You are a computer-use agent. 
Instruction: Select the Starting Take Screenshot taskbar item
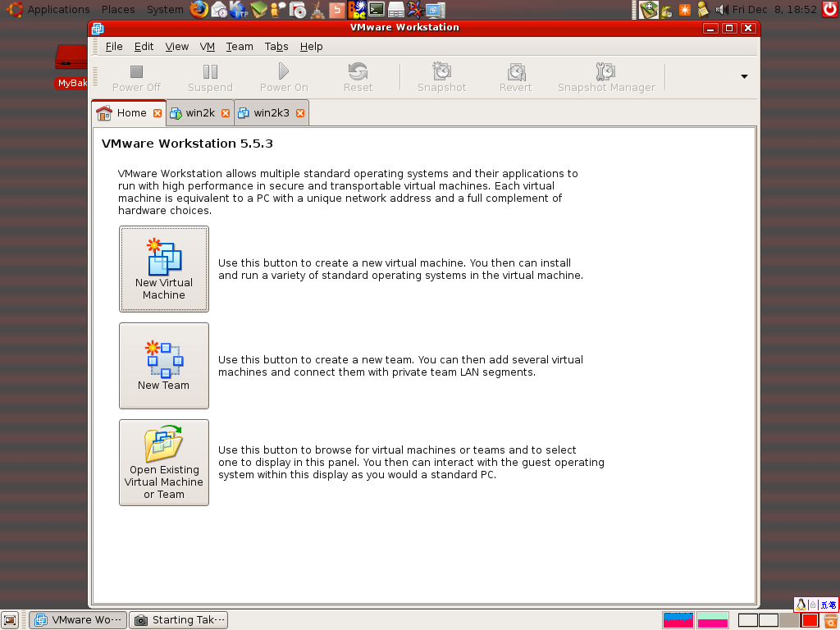178,620
